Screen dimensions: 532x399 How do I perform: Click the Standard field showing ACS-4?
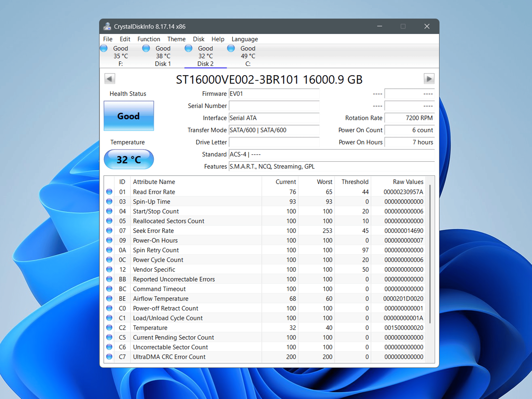click(x=332, y=154)
